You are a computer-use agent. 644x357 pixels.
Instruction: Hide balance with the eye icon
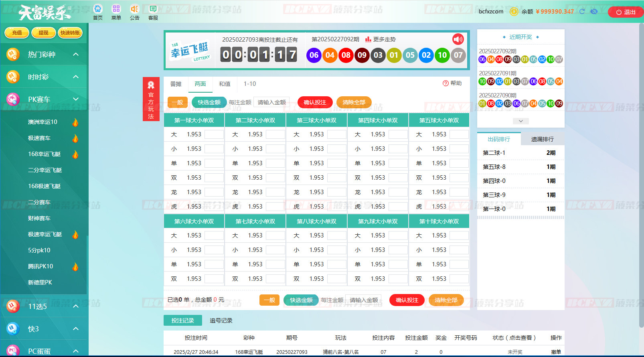click(594, 12)
